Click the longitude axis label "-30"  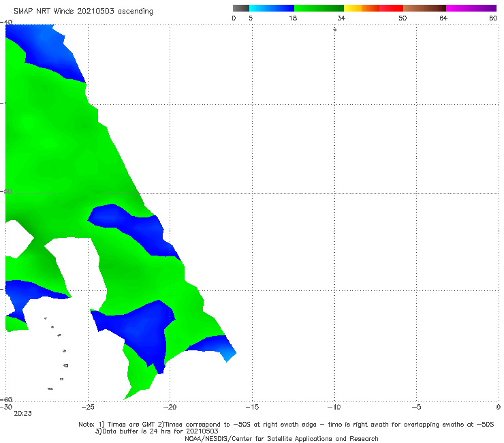click(6, 407)
